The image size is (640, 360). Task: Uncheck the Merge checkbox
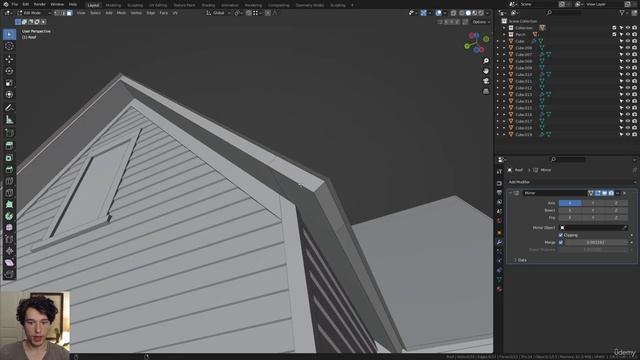[x=561, y=242]
